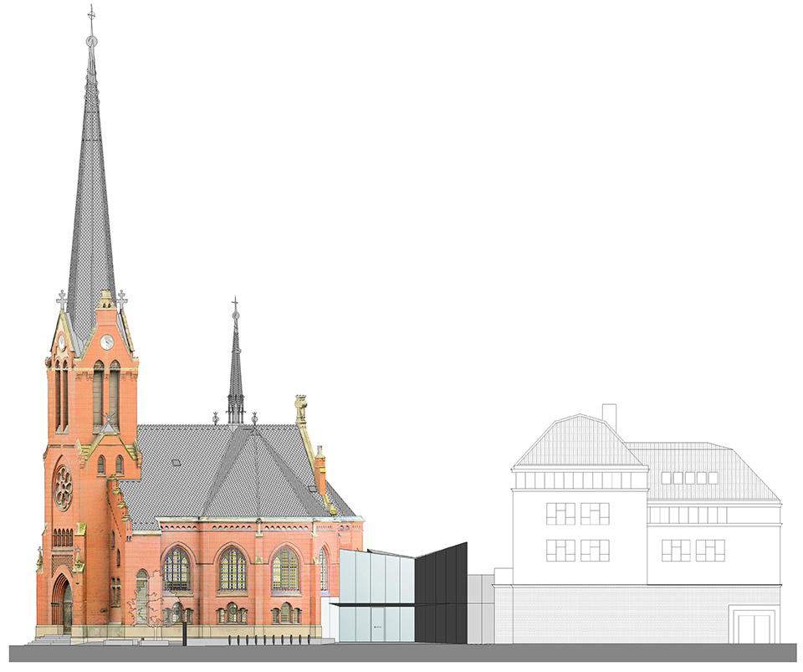Screen dimensions: 803x672
Task: Click the cross atop the main spire
Action: click(92, 15)
